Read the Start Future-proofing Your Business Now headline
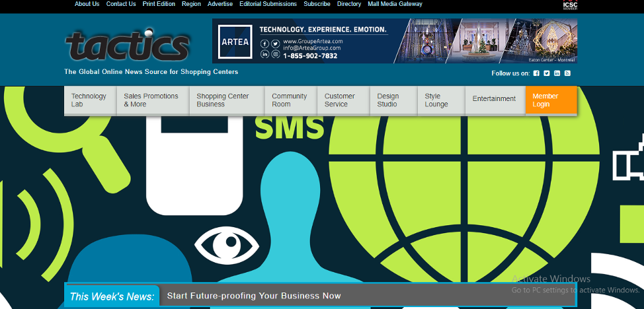644x309 pixels. pos(254,296)
